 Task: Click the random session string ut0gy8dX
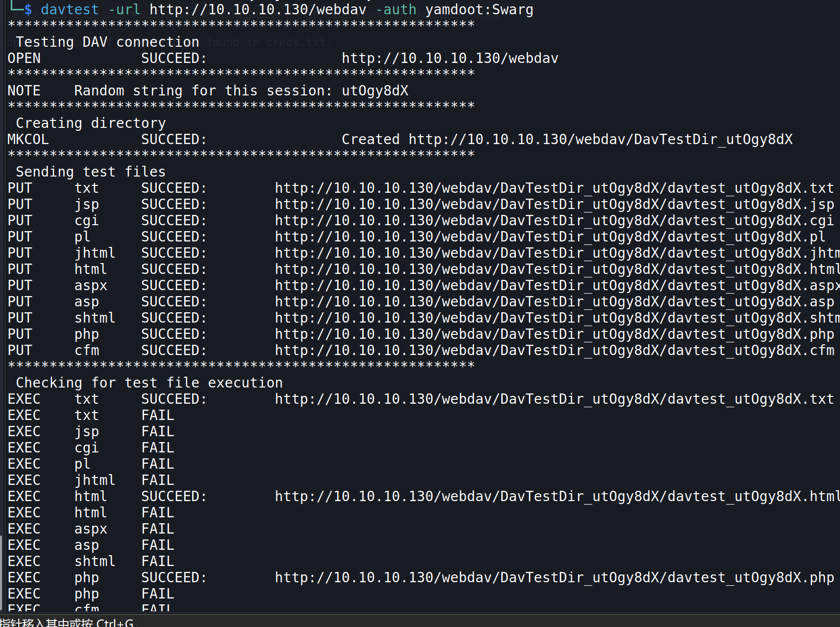tap(375, 90)
